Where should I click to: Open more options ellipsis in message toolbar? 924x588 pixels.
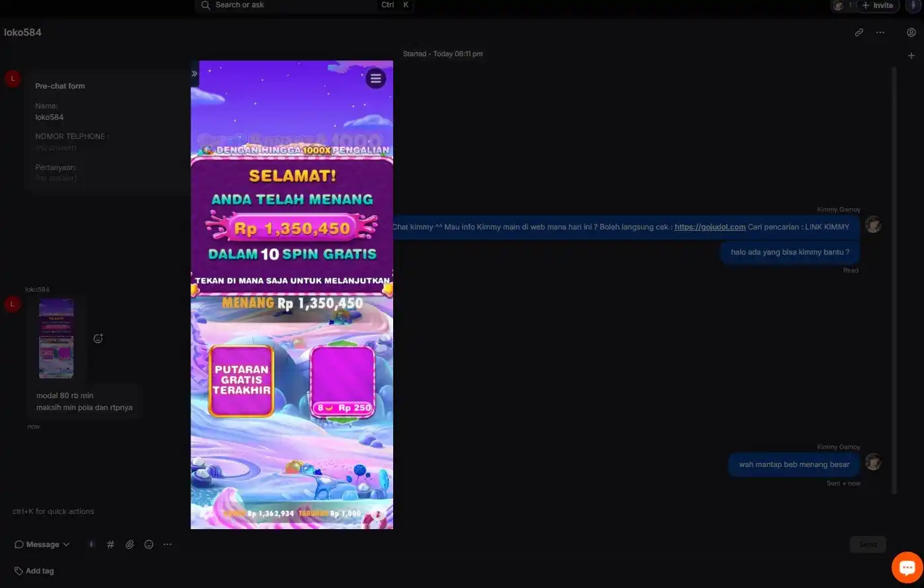[167, 544]
